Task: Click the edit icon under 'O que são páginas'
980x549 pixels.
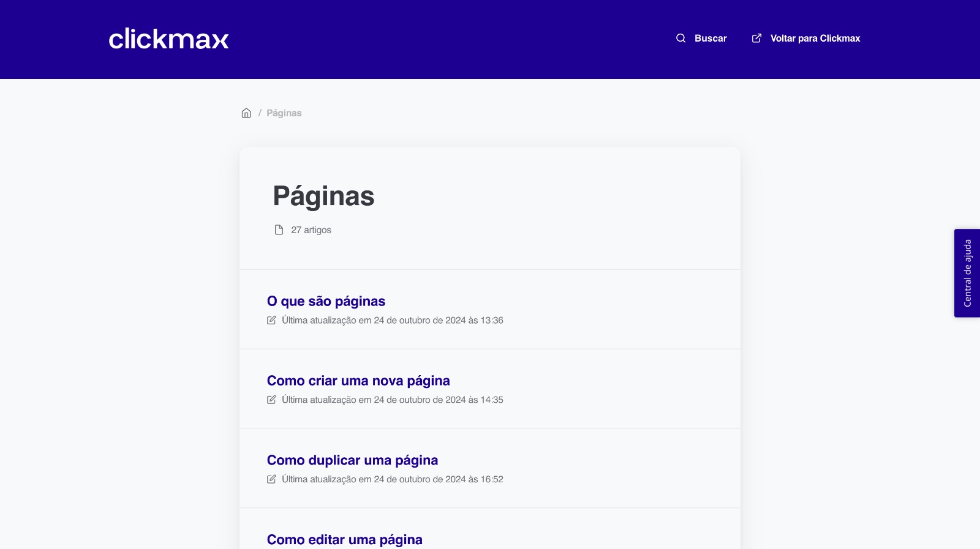Action: tap(271, 320)
